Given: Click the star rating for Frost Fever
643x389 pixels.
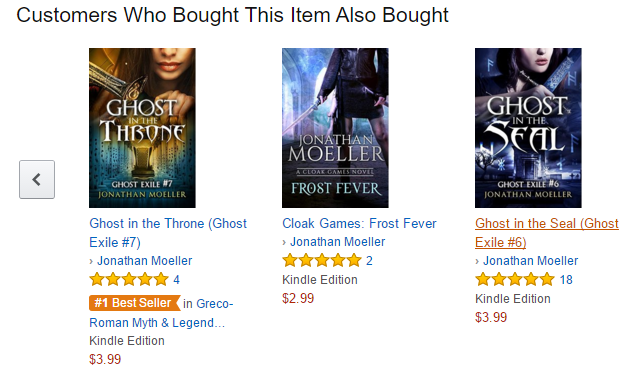Looking at the screenshot, I should pos(322,260).
